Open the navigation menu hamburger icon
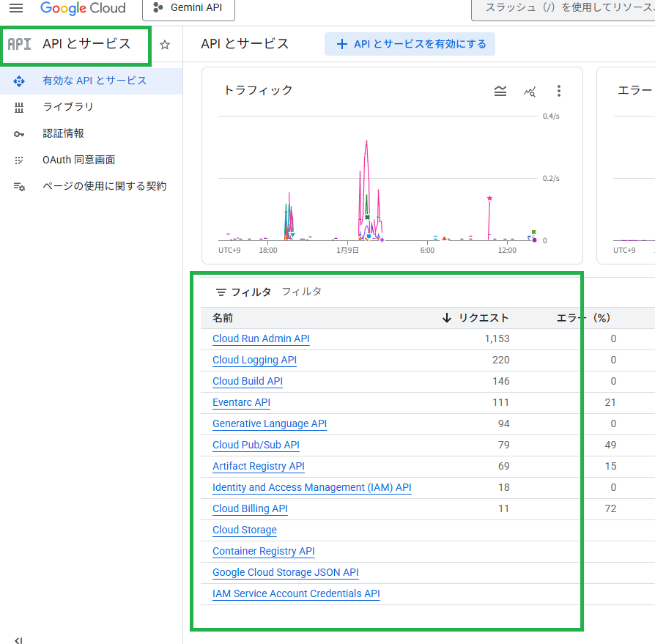 coord(16,9)
